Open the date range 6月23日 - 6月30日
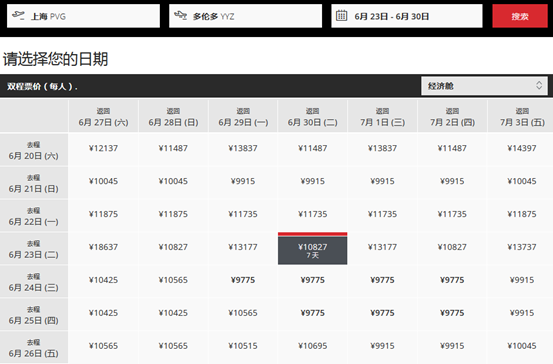 407,16
